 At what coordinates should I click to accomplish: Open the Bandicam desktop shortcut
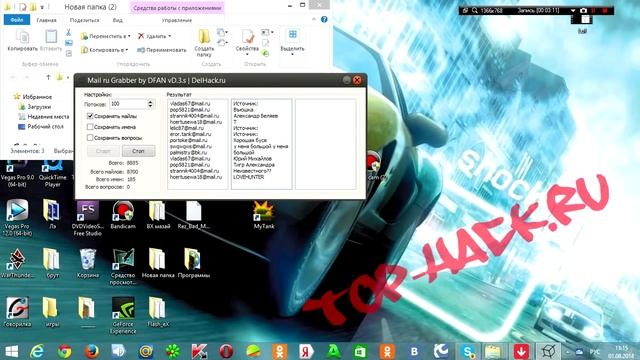pyautogui.click(x=123, y=215)
